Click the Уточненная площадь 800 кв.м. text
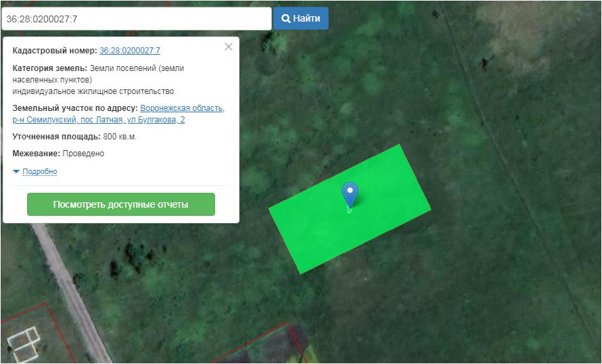Image resolution: width=602 pixels, height=364 pixels. [x=74, y=137]
